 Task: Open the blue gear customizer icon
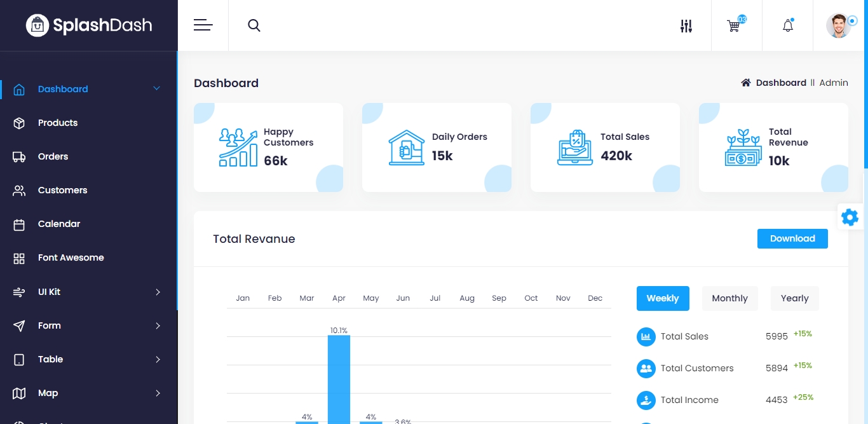coord(850,217)
